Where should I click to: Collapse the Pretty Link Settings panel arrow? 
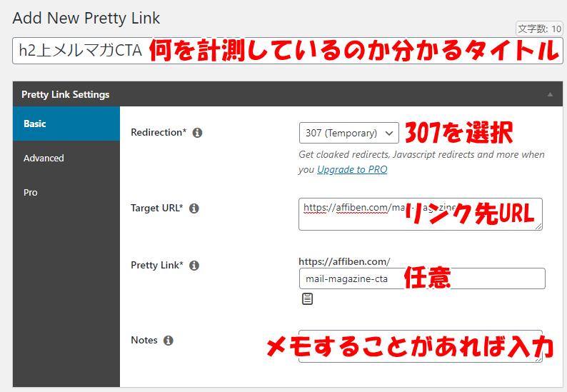[550, 94]
